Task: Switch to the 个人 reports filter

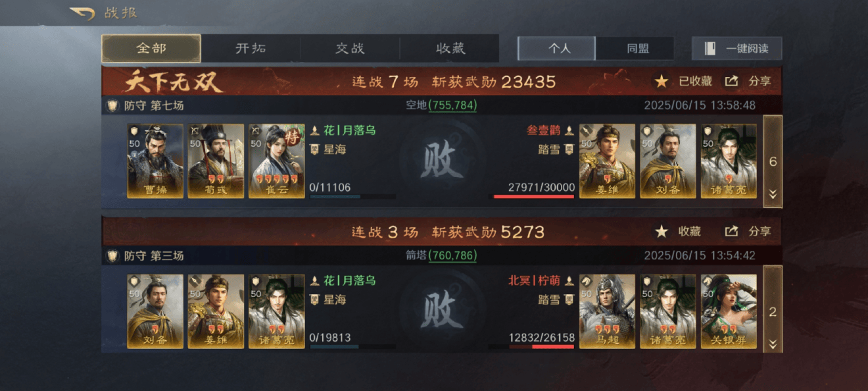Action: coord(557,49)
